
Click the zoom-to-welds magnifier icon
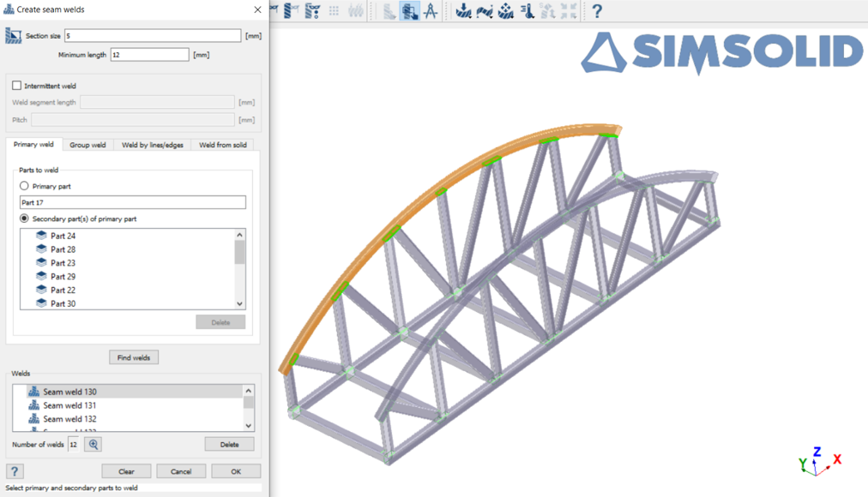[x=93, y=444]
